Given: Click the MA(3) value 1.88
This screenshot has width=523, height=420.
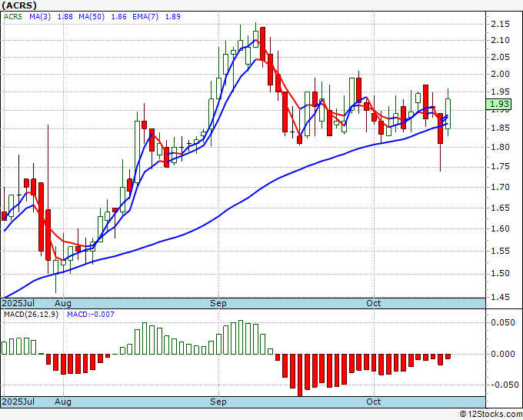Looking at the screenshot, I should [65, 17].
